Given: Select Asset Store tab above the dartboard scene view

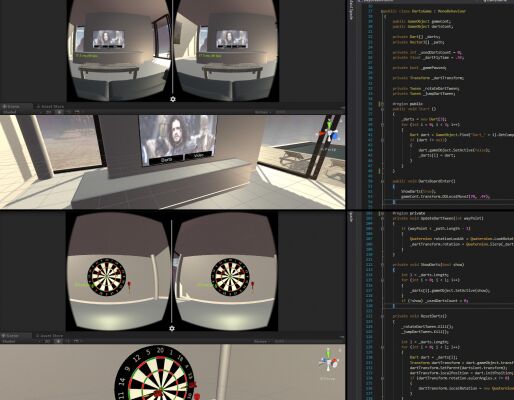Looking at the screenshot, I should (50, 335).
